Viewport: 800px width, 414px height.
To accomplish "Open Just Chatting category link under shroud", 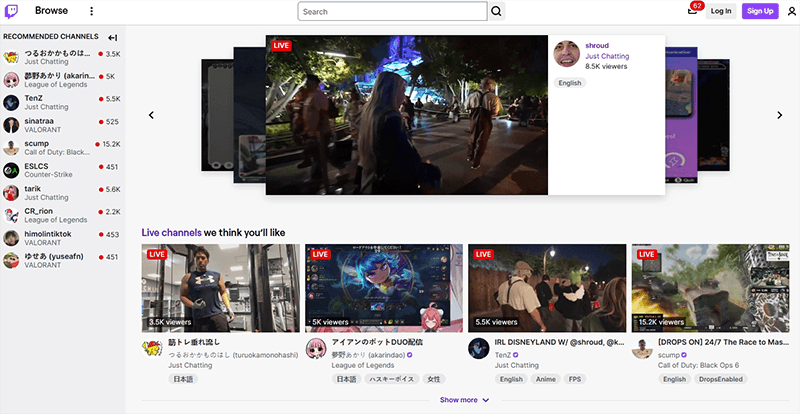I will pos(607,56).
